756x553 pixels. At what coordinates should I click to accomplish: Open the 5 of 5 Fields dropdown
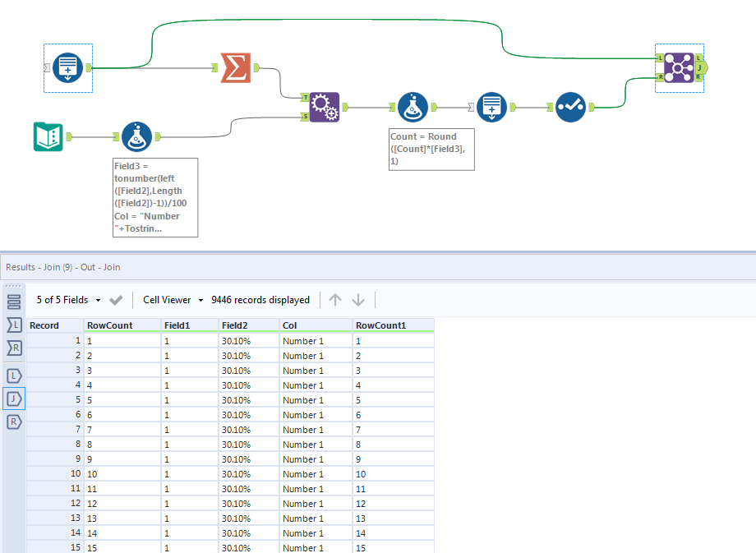(x=70, y=300)
